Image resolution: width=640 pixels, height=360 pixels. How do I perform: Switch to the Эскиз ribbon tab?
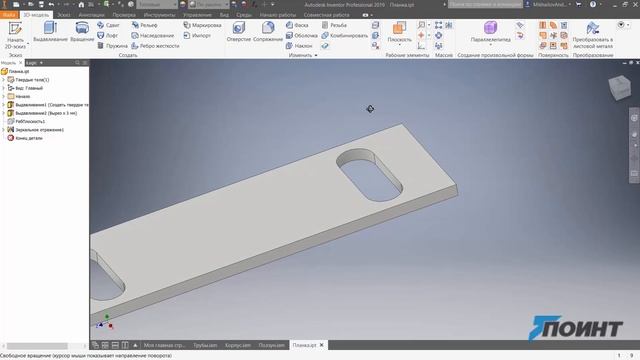[63, 15]
